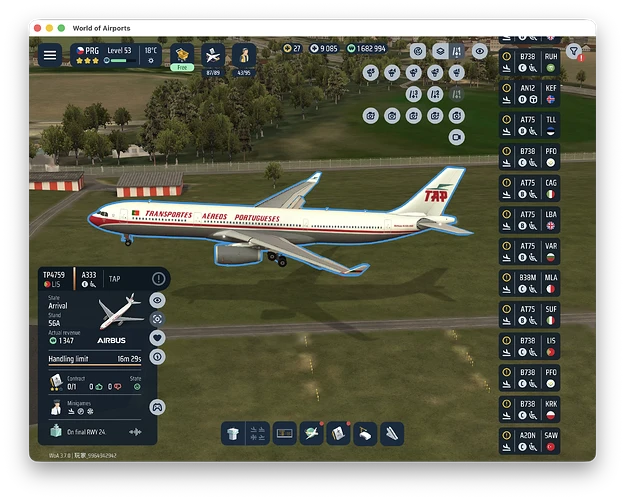Select the third saved camera preset from left
The width and height of the screenshot is (625, 499).
(x=413, y=116)
